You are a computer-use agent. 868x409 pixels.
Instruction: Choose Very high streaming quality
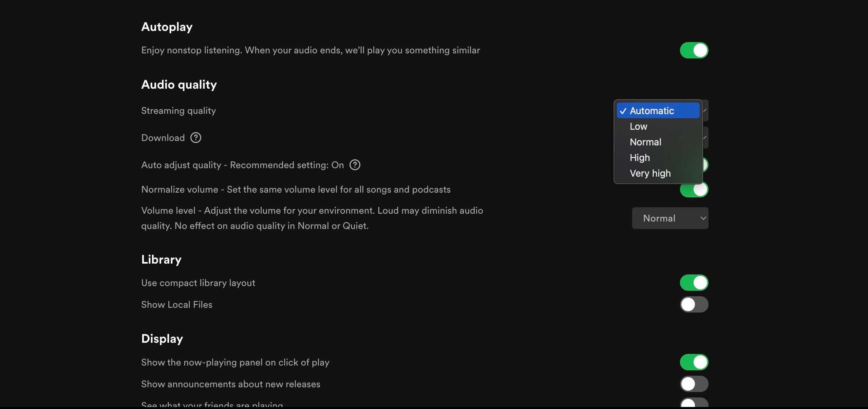point(650,173)
